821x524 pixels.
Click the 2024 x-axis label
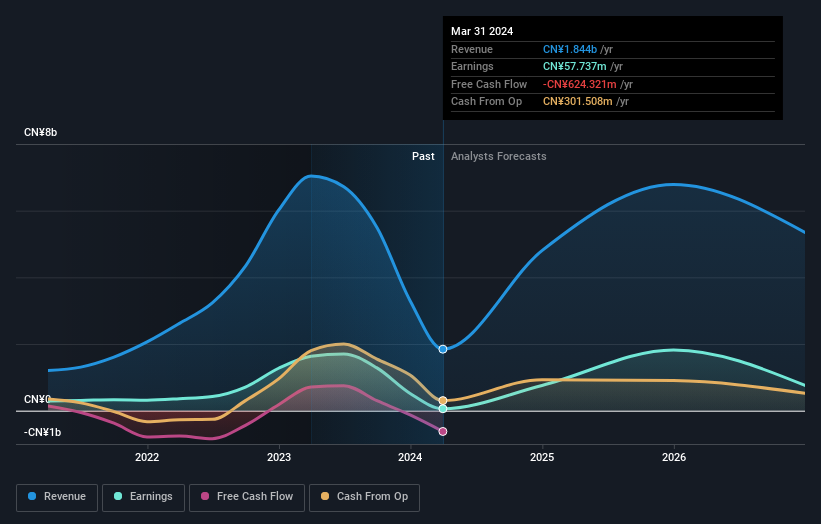[410, 457]
